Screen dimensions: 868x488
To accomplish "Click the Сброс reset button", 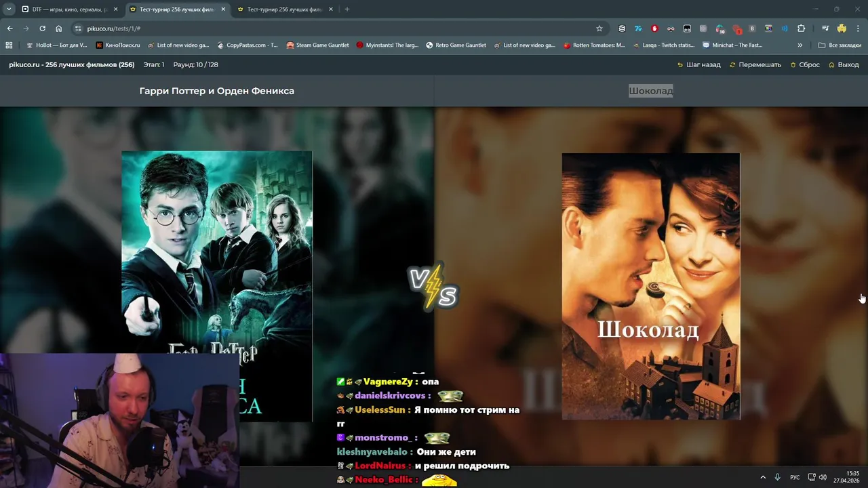I will [805, 65].
